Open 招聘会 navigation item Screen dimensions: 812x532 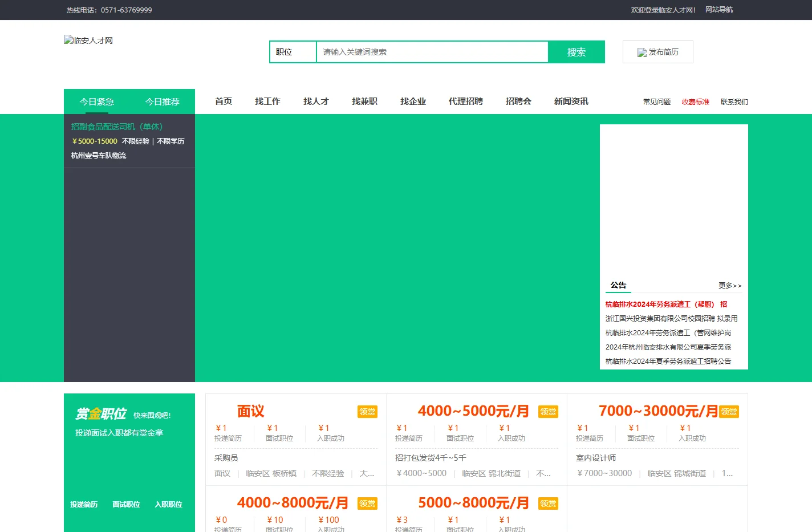click(518, 101)
